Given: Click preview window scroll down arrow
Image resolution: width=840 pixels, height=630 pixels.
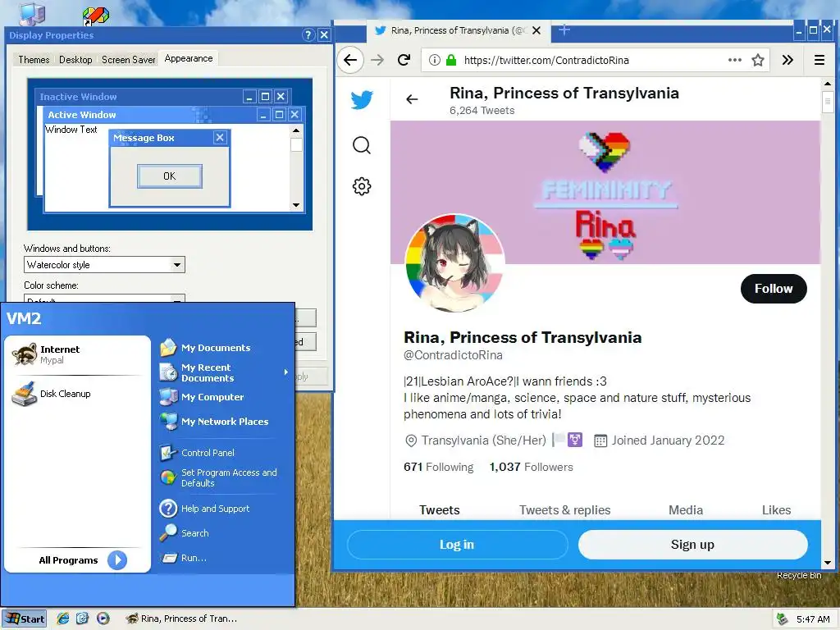Looking at the screenshot, I should click(x=296, y=205).
